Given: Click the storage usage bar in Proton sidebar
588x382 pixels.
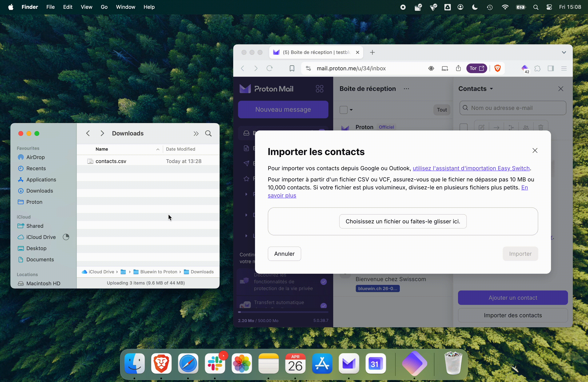Looking at the screenshot, I should point(283,312).
